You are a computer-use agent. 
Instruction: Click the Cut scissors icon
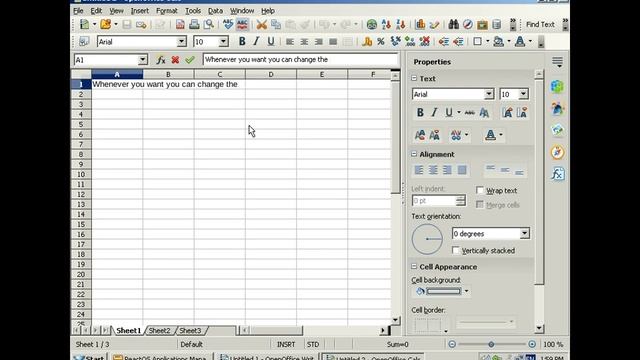262,24
